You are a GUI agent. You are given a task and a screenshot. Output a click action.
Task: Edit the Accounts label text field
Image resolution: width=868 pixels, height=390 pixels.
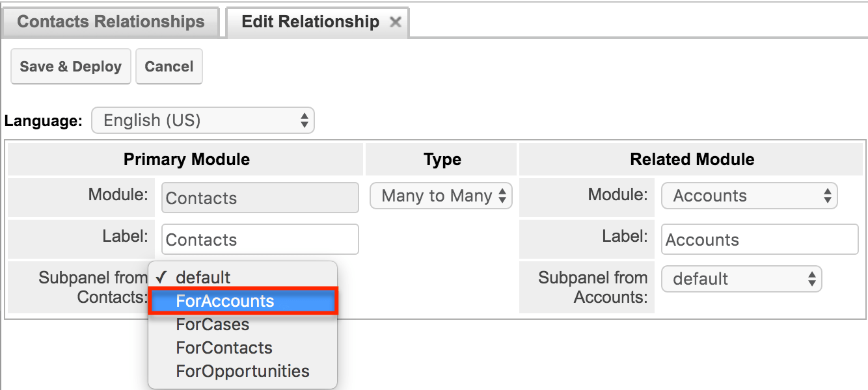pos(759,239)
